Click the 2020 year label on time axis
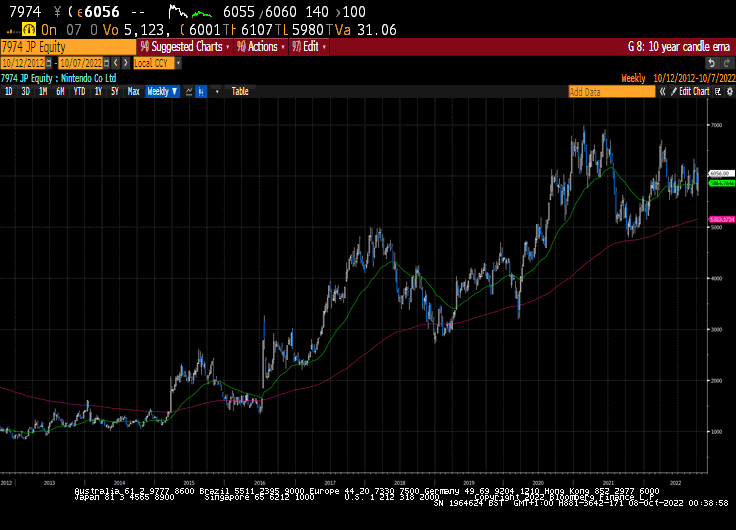This screenshot has width=736, height=530. (x=538, y=483)
